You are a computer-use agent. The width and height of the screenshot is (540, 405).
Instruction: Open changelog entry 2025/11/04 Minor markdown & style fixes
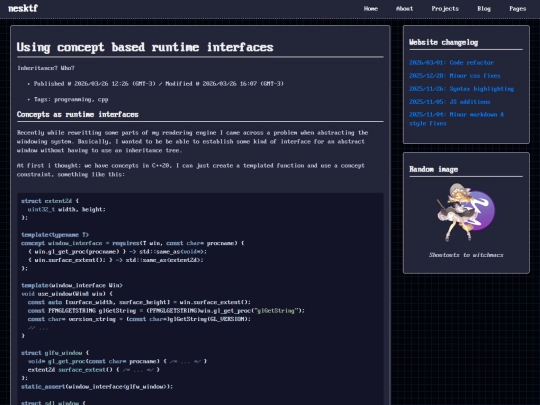tap(456, 119)
